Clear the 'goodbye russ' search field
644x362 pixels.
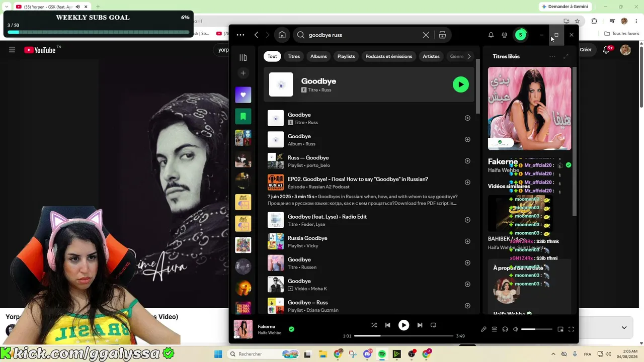[x=426, y=35]
